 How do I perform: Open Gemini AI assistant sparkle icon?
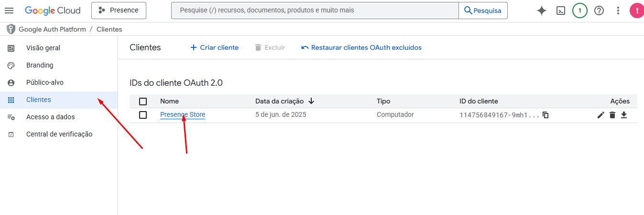(542, 11)
